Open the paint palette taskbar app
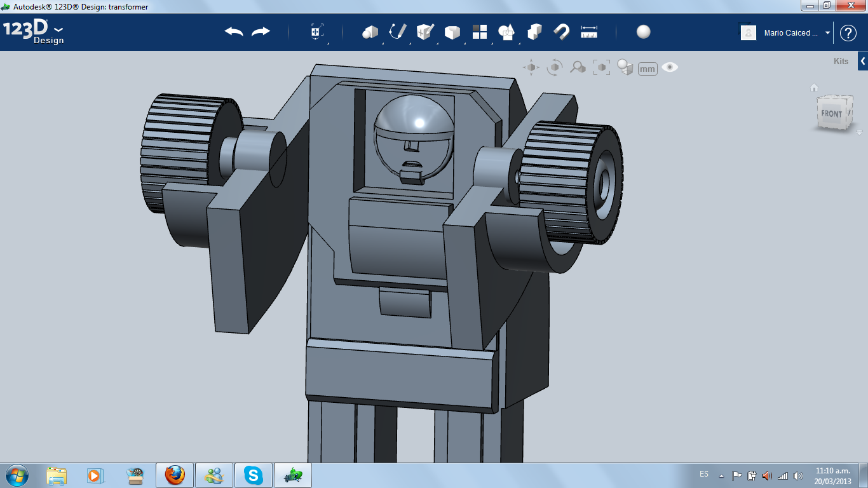Viewport: 868px width, 488px height. tap(135, 475)
